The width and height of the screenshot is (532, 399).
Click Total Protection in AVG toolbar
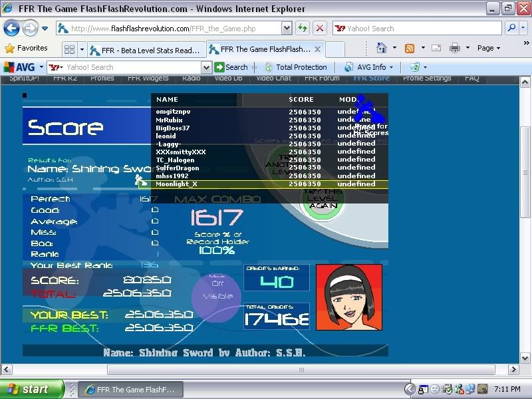(x=296, y=67)
